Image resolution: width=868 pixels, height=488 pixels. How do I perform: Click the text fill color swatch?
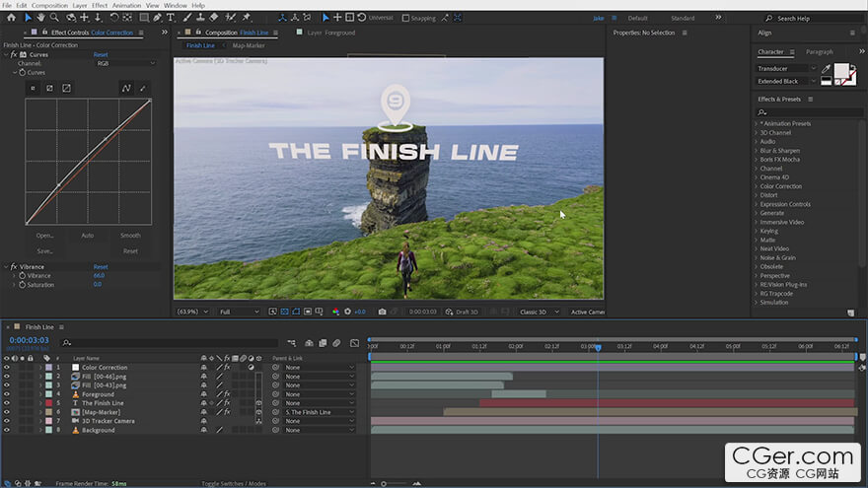841,71
